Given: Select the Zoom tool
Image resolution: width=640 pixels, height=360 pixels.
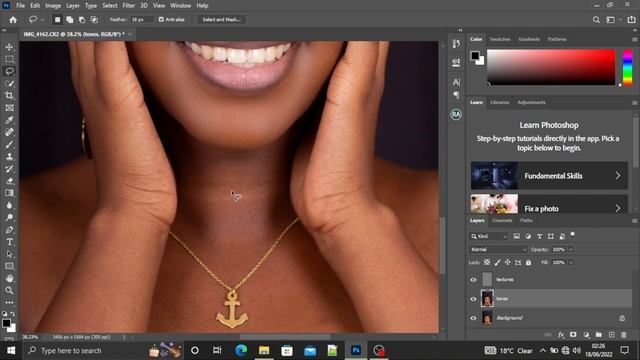Looking at the screenshot, I should coord(9,291).
